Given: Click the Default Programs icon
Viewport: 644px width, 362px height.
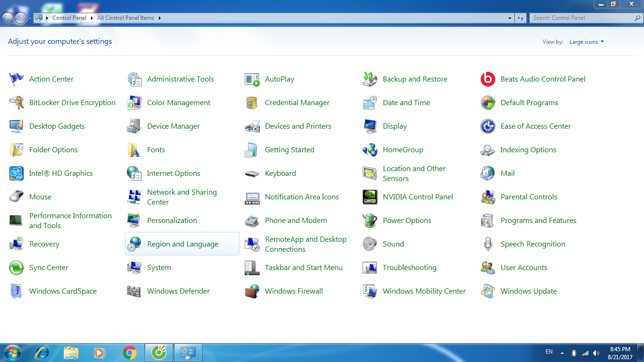Looking at the screenshot, I should click(x=488, y=103).
